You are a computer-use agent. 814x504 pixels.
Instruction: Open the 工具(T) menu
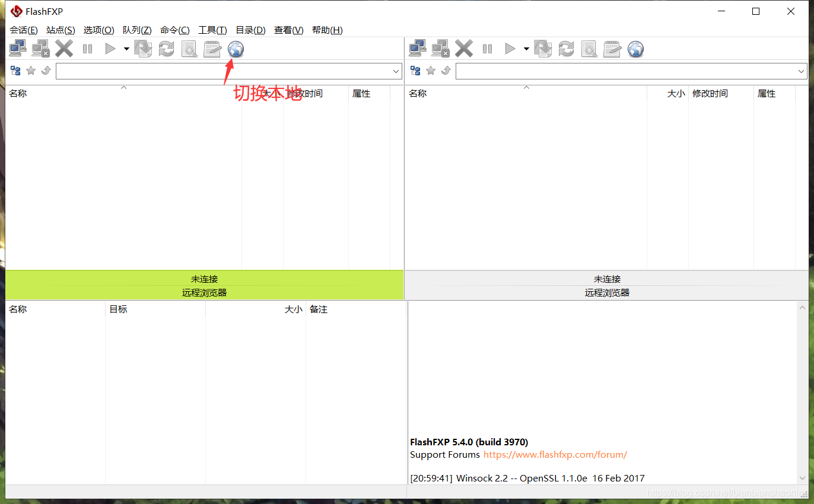[x=212, y=30]
